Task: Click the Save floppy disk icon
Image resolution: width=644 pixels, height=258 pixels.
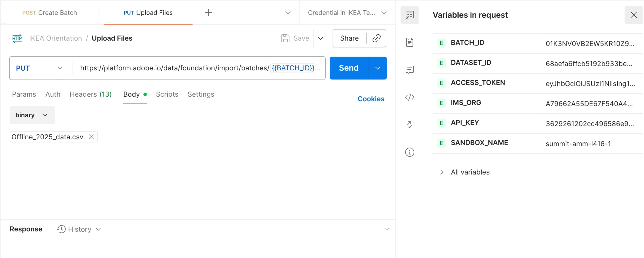Action: tap(285, 38)
